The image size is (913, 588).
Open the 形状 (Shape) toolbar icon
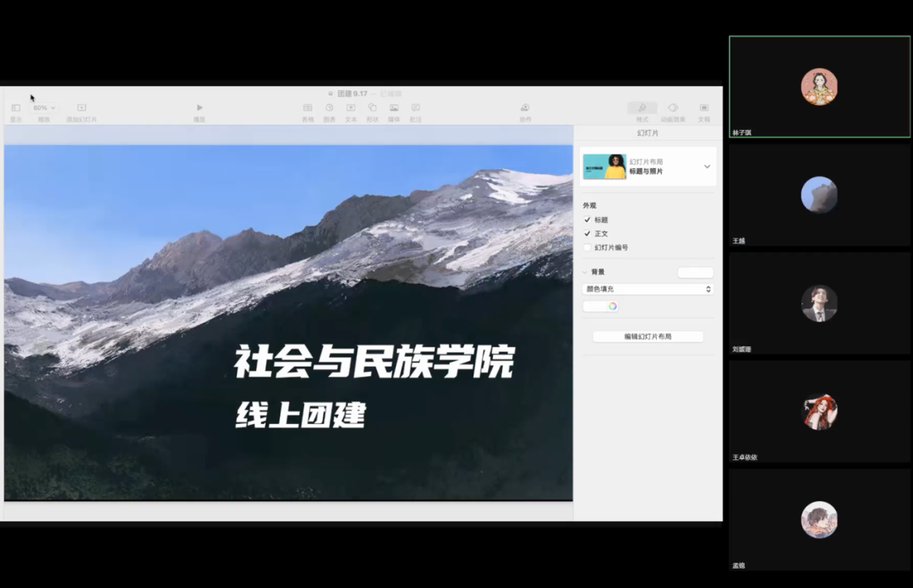pos(372,108)
